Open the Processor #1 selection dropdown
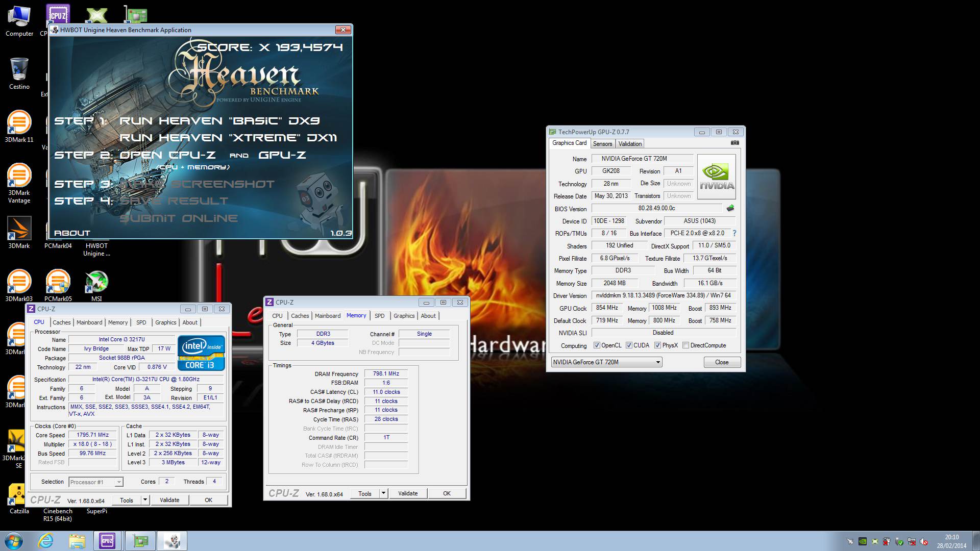Image resolution: width=980 pixels, height=551 pixels. (x=96, y=482)
